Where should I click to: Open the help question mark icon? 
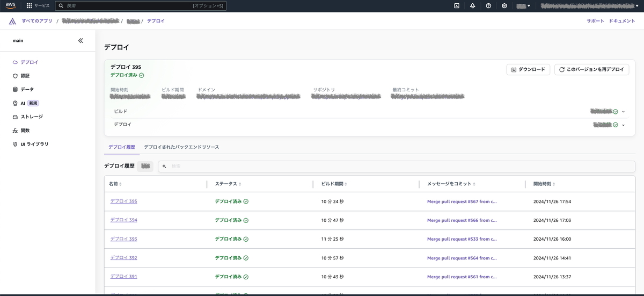pyautogui.click(x=488, y=5)
